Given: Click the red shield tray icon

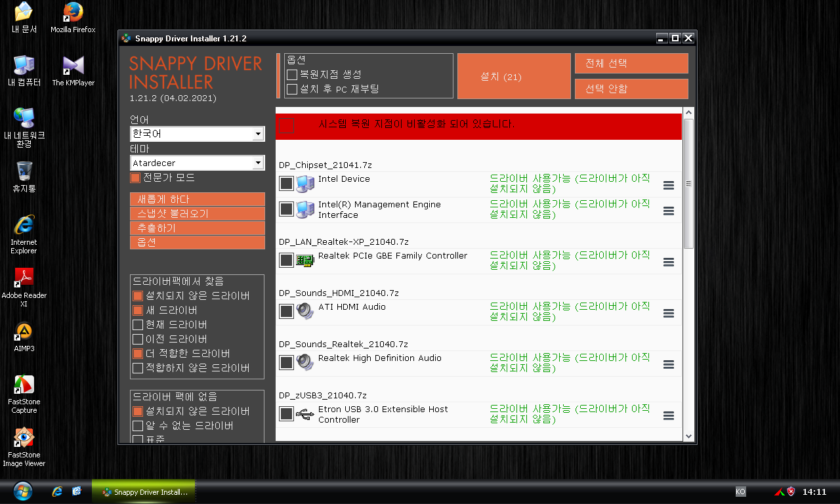Looking at the screenshot, I should [791, 492].
